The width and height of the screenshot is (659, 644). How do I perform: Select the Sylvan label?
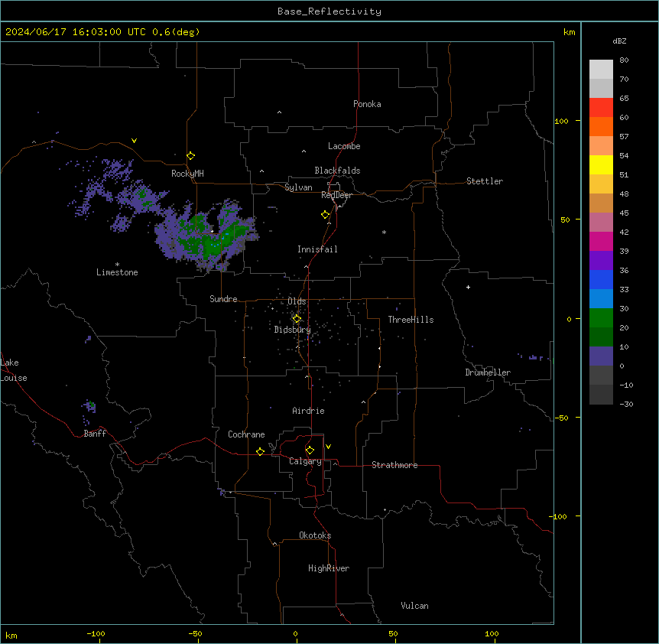[298, 187]
